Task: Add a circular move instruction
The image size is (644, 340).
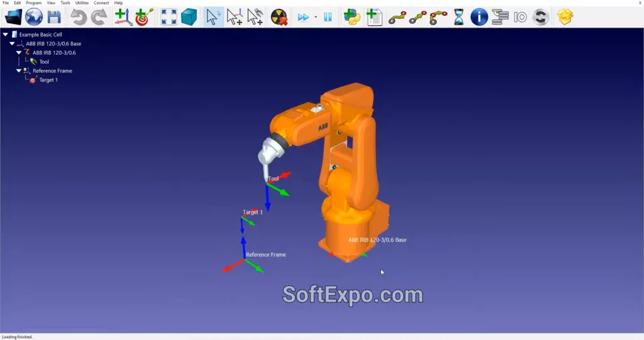Action: [438, 18]
